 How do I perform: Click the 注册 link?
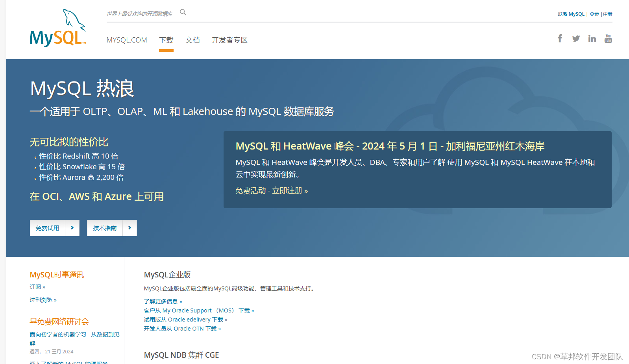pyautogui.click(x=608, y=14)
